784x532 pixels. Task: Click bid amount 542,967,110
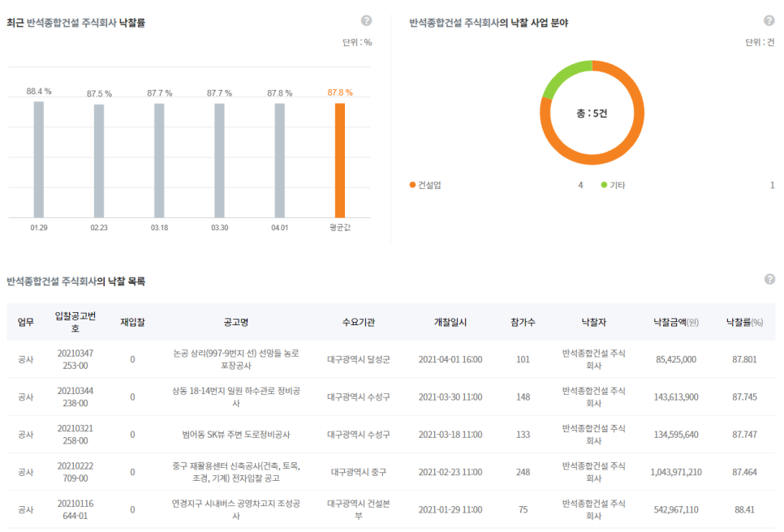[x=676, y=509]
